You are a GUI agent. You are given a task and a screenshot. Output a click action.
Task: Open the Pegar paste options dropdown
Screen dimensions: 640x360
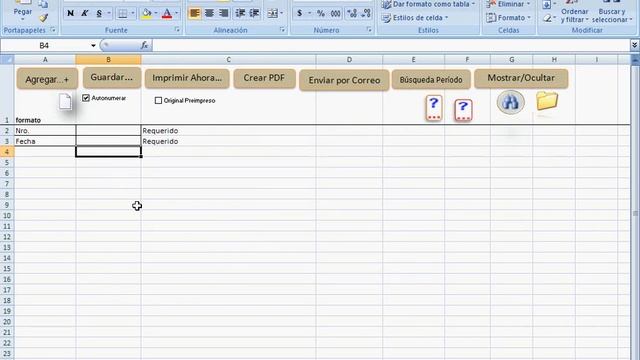[22, 19]
